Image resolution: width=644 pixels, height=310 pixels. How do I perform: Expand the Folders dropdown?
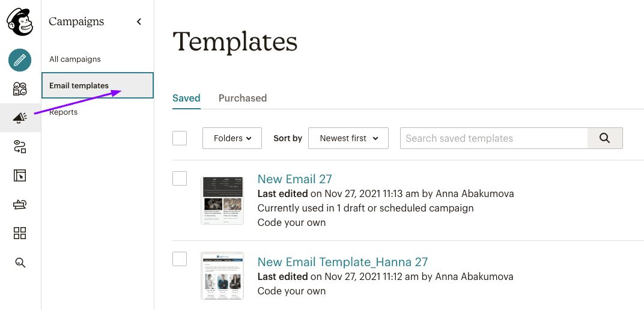232,138
